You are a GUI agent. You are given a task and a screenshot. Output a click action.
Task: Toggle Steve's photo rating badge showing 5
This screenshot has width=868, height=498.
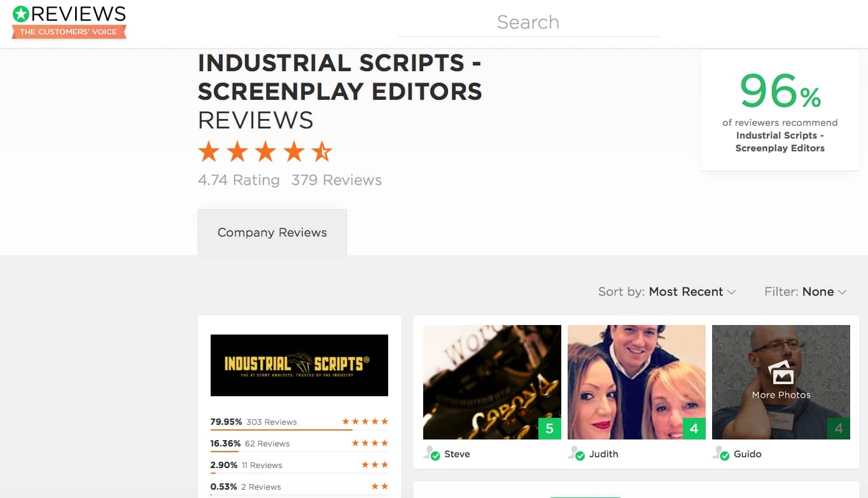[549, 429]
